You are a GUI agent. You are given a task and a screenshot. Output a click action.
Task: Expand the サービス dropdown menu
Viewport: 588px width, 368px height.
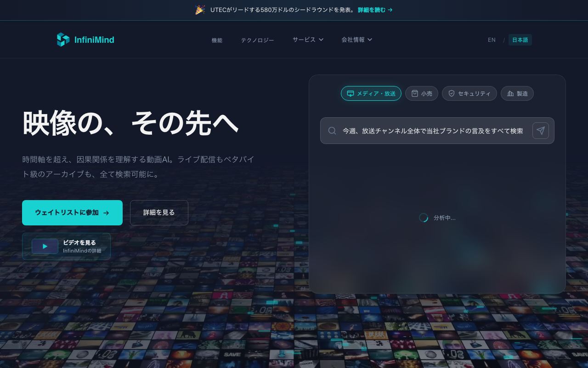tap(308, 40)
